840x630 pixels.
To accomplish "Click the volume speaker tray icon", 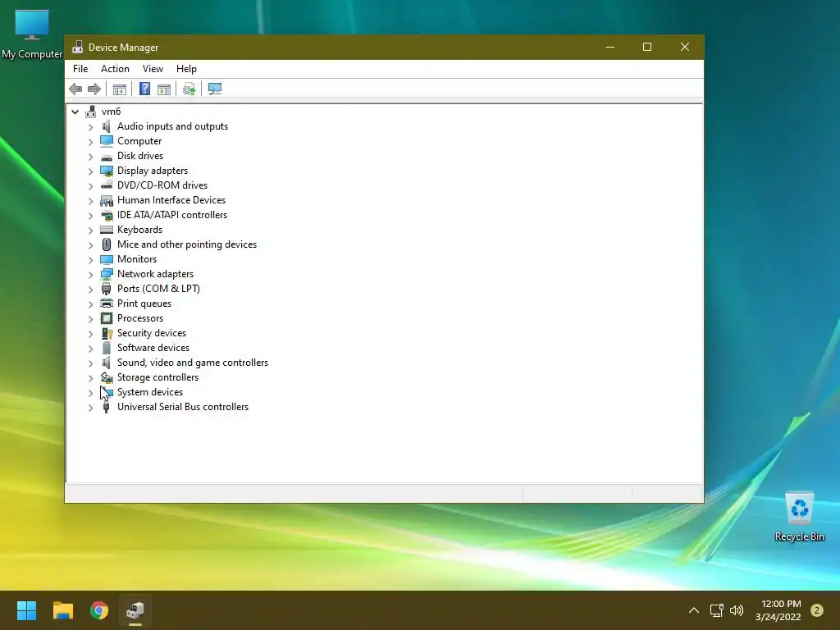I will [x=737, y=610].
